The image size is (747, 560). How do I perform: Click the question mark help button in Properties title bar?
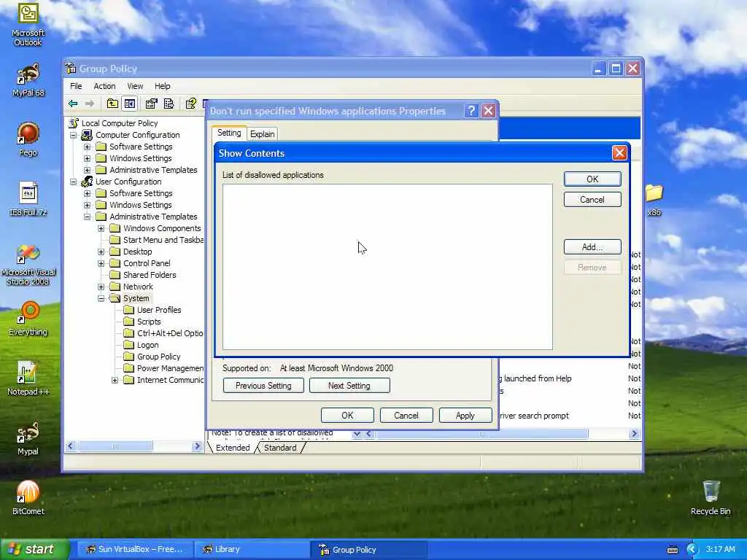[471, 111]
